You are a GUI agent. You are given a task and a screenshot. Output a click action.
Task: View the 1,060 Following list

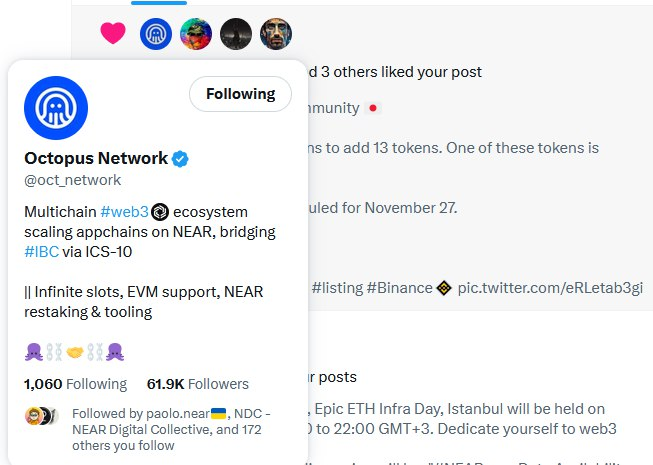(x=75, y=384)
